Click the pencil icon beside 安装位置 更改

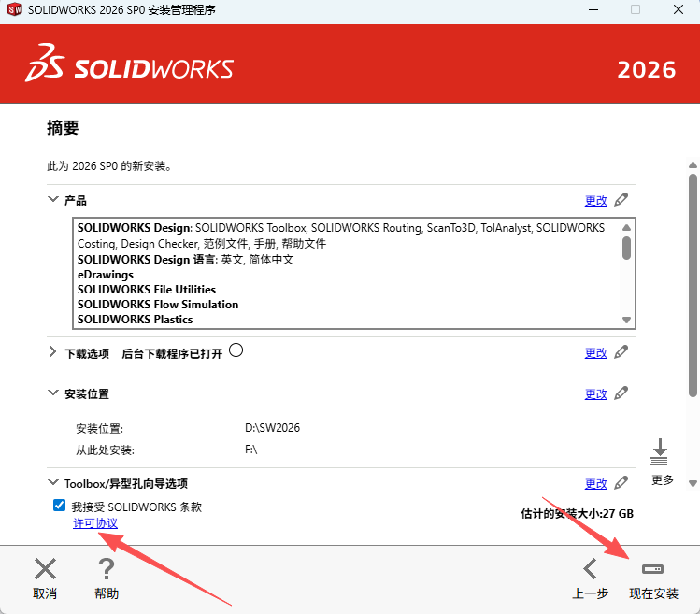point(621,393)
